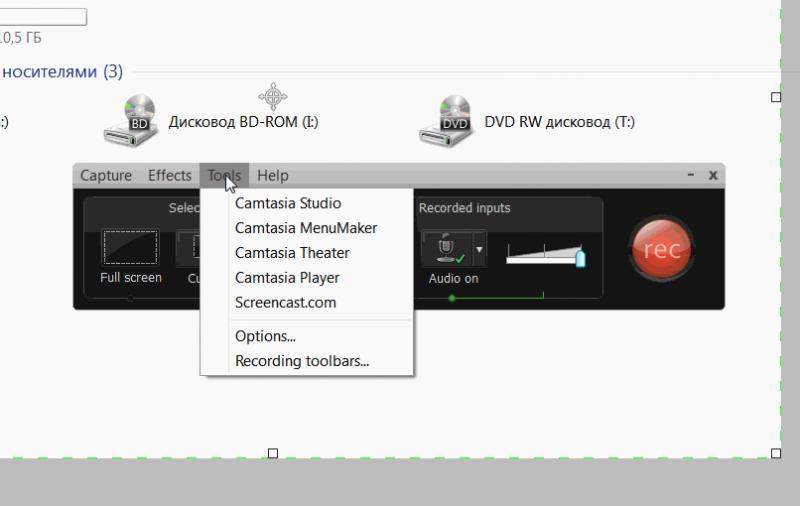Start recording with the red rec button
This screenshot has width=800, height=506.
662,249
